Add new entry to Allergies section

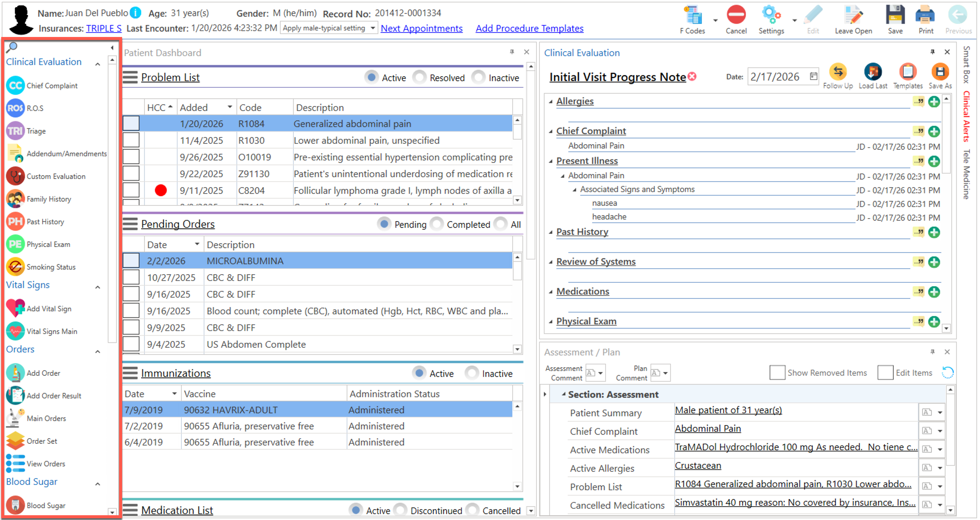coord(934,102)
